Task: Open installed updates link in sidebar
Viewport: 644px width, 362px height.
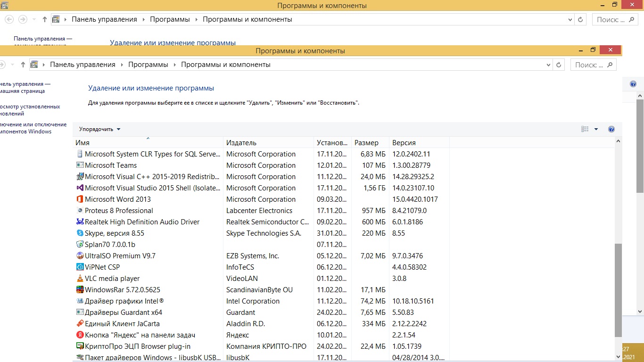Action: point(30,110)
